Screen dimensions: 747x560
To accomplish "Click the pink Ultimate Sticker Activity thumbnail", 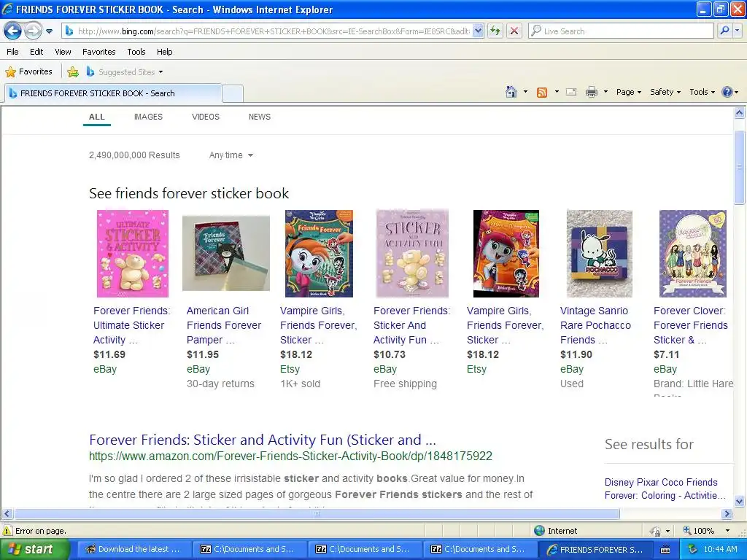I will click(x=133, y=253).
